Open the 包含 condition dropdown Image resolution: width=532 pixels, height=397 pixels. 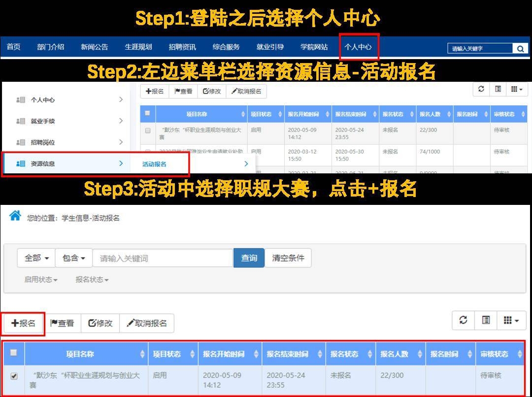click(73, 258)
